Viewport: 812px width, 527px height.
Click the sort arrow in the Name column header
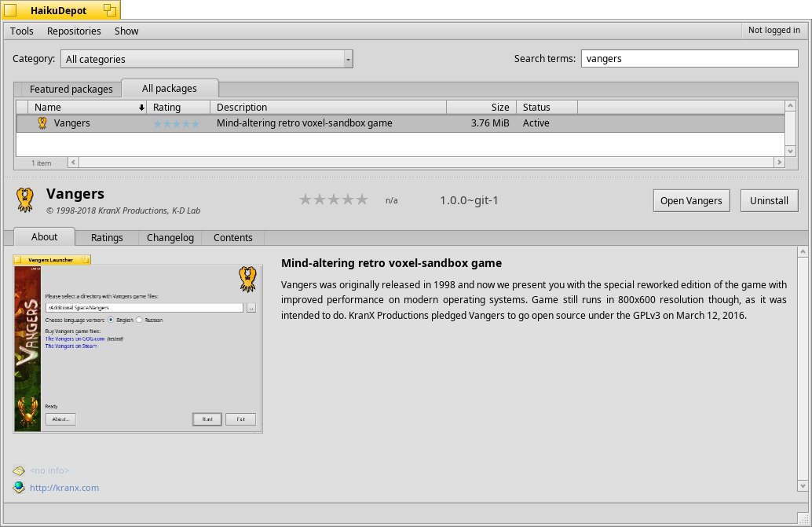[x=141, y=108]
